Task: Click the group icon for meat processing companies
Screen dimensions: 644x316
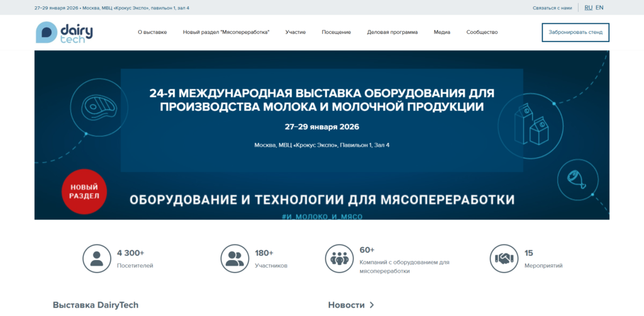Action: 339,259
